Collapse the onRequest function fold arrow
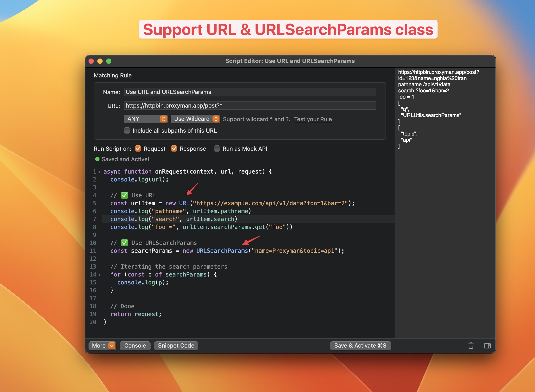535x392 pixels. click(x=100, y=172)
